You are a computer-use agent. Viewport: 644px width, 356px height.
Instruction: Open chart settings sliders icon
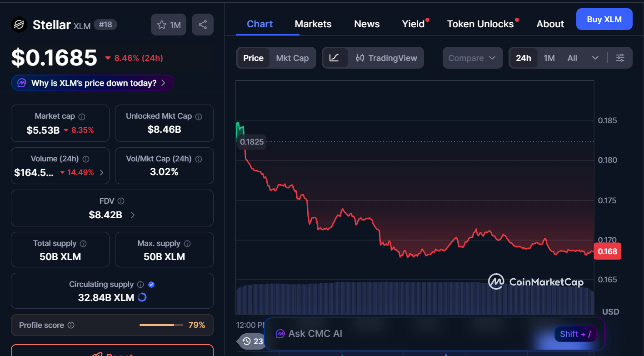point(620,58)
